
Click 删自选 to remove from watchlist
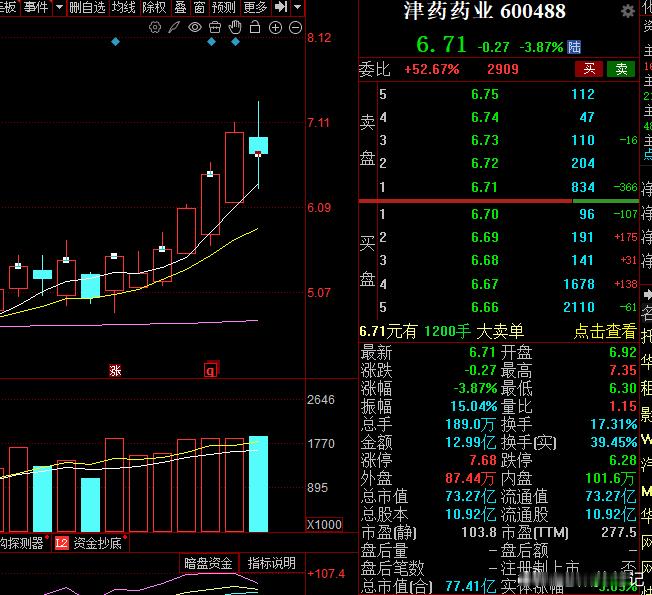pos(87,7)
